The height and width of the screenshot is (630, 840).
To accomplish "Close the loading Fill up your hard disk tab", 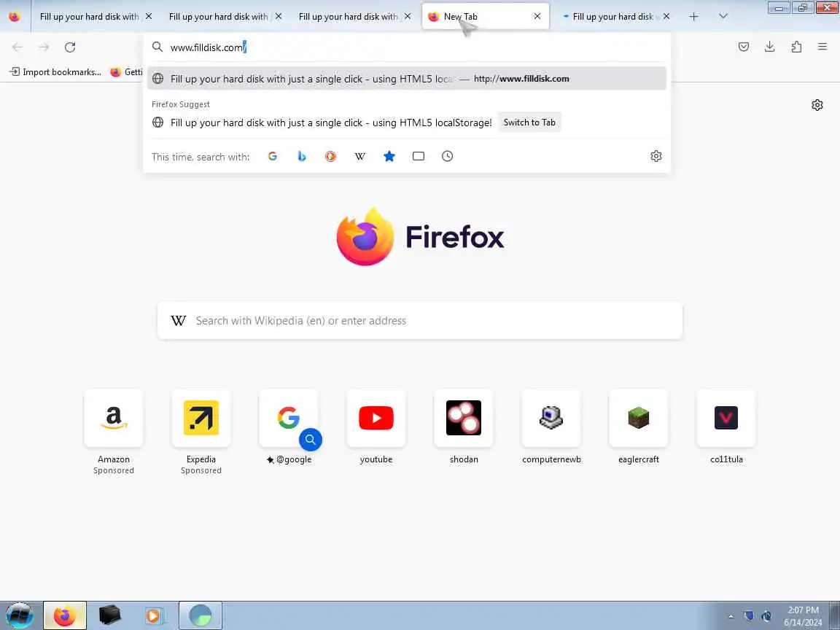I will [666, 16].
